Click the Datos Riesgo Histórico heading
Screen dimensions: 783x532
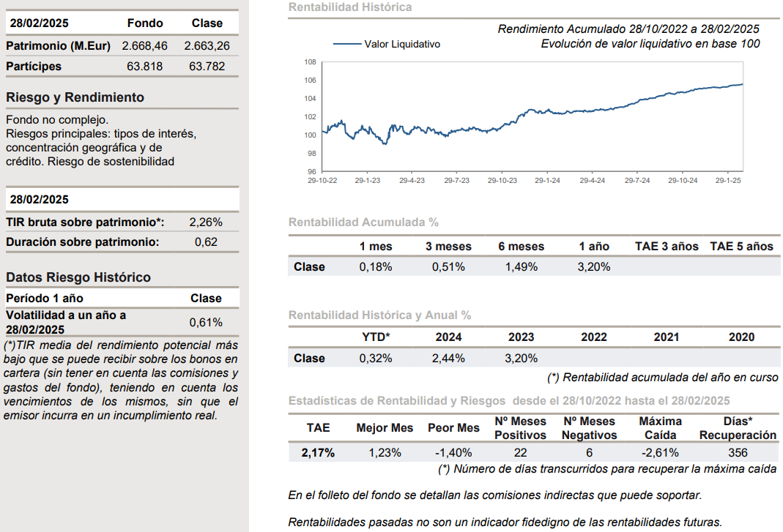click(x=78, y=277)
